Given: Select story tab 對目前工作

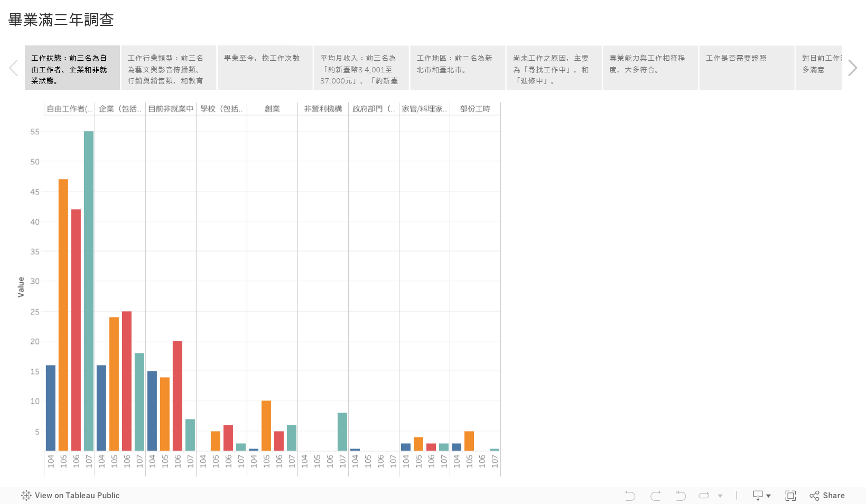Looking at the screenshot, I should click(819, 68).
